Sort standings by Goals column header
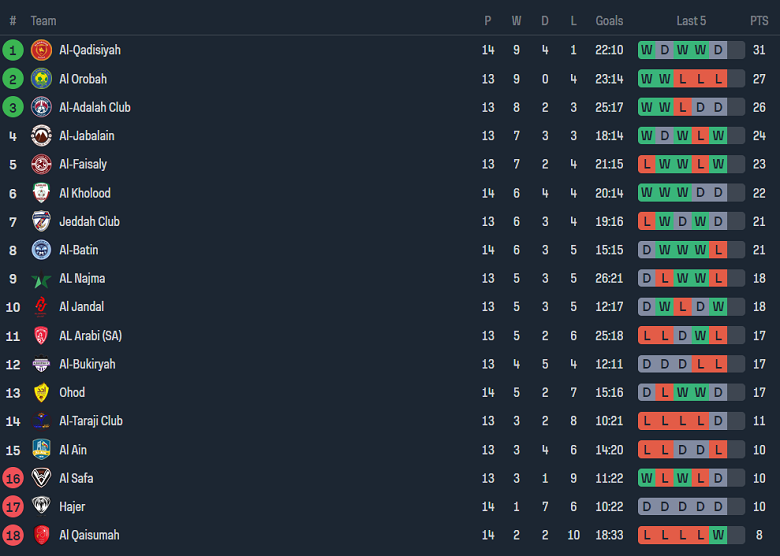This screenshot has height=556, width=780. pyautogui.click(x=609, y=20)
